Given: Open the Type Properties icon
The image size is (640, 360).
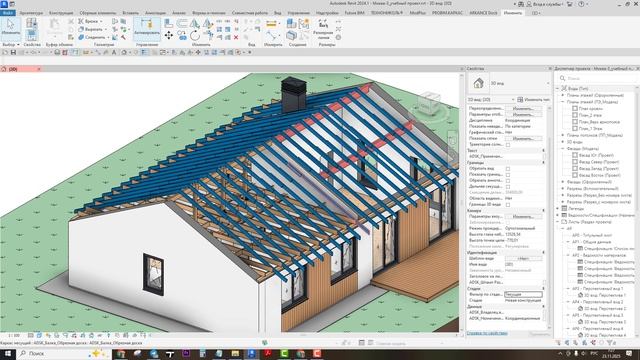Looking at the screenshot, I should click(31, 22).
